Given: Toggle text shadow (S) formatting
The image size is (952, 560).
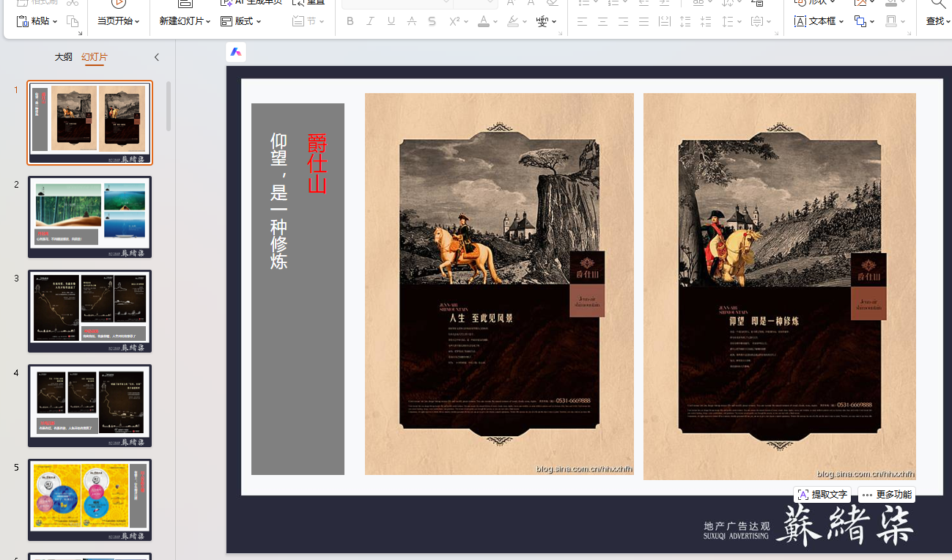Looking at the screenshot, I should [432, 21].
